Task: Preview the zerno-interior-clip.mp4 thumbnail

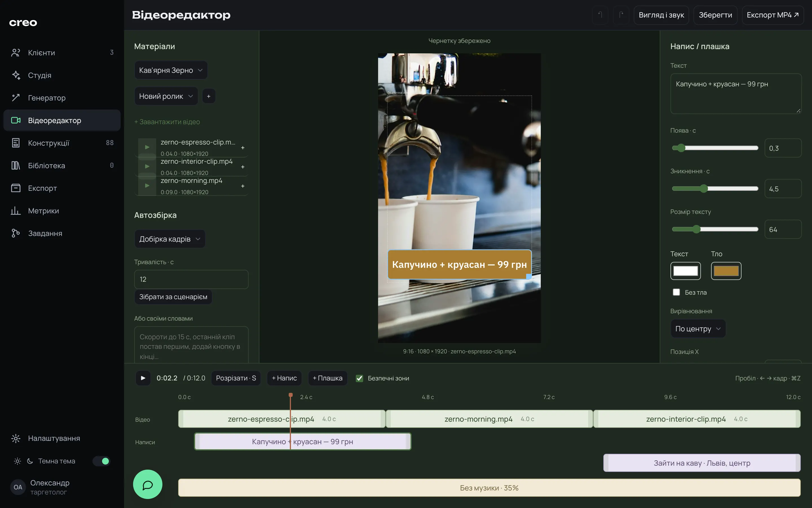Action: coord(147,167)
